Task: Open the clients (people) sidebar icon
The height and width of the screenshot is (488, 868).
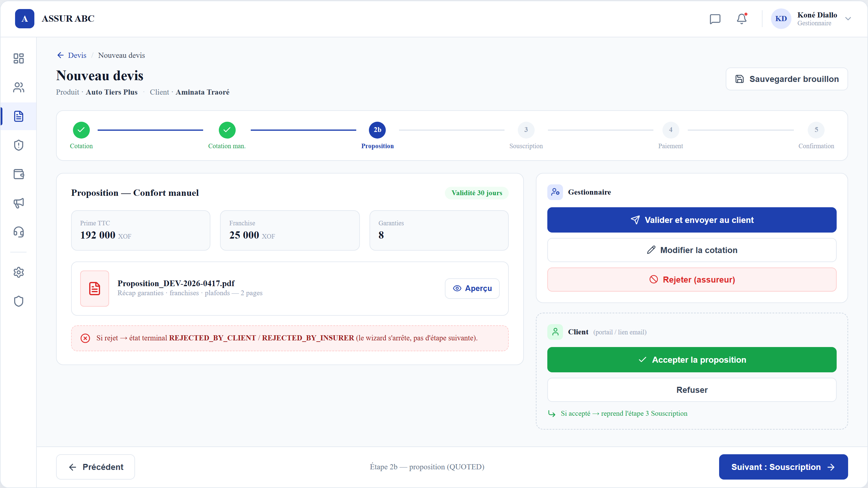Action: (18, 87)
